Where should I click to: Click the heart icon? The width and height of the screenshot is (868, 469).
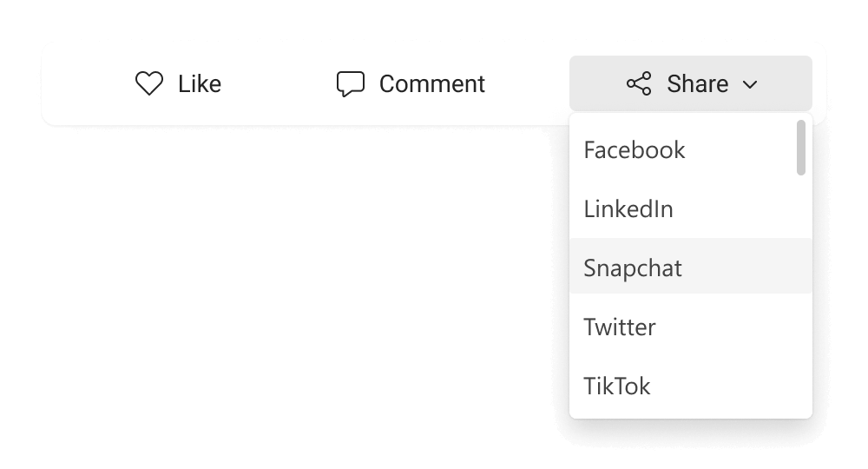pyautogui.click(x=149, y=84)
